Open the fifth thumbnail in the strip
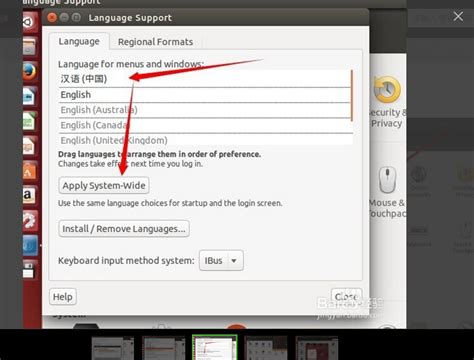 pos(317,348)
